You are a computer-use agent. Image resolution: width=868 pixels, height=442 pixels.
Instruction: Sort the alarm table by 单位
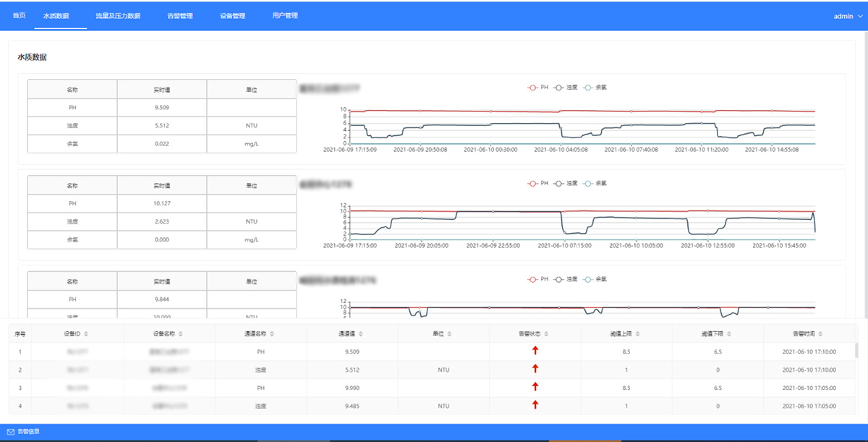point(450,334)
